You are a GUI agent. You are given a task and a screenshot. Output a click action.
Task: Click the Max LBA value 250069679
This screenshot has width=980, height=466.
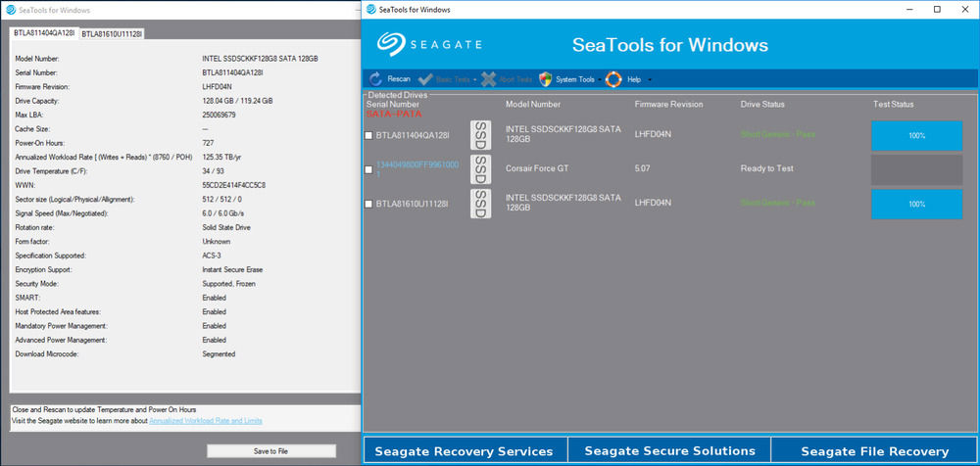click(x=219, y=115)
